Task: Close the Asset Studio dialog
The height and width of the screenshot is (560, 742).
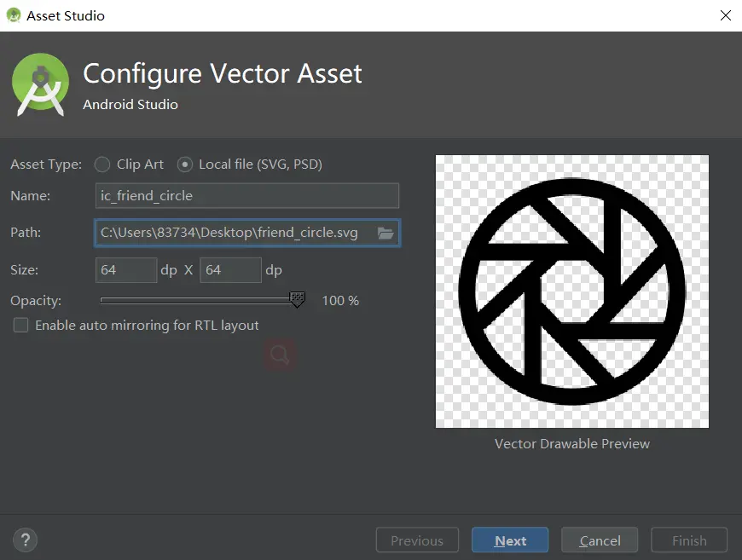Action: (726, 15)
